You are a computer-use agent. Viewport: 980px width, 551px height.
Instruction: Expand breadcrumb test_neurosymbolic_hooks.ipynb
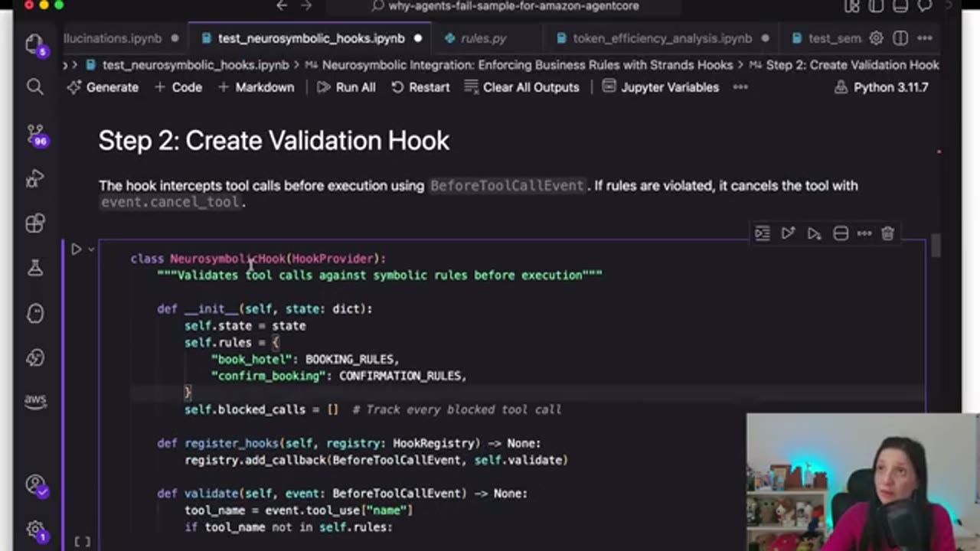pyautogui.click(x=188, y=65)
